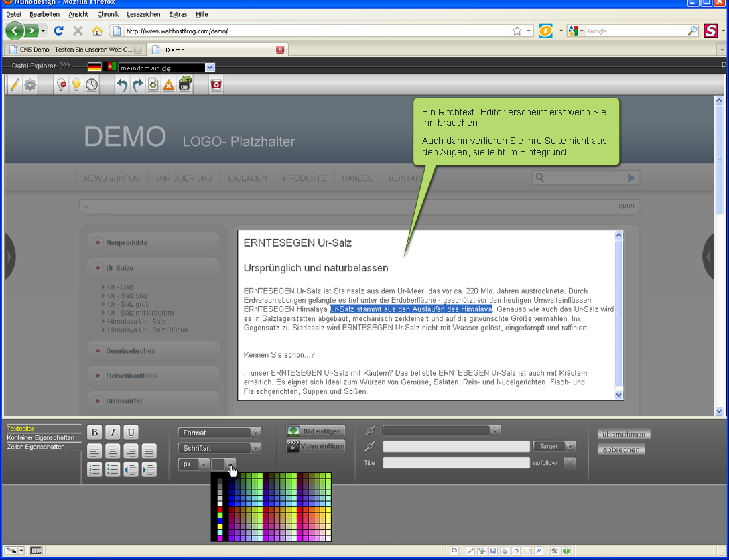
Task: Pick the yellow swatch in left palette column
Action: pos(220,527)
